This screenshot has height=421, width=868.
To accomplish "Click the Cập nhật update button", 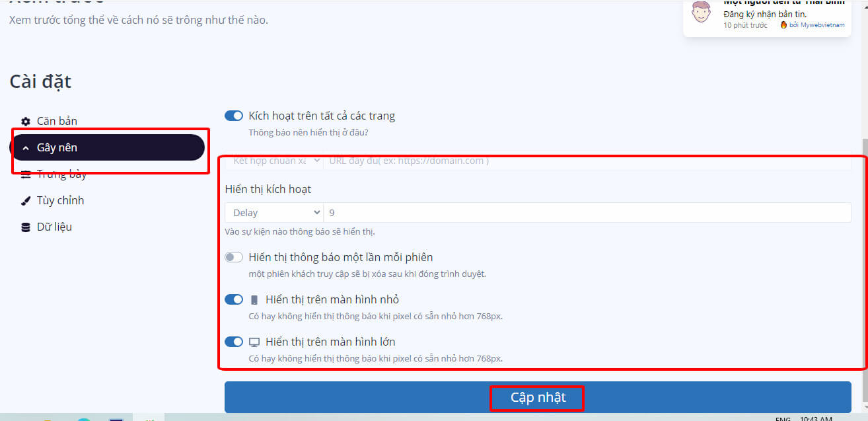I will point(538,397).
